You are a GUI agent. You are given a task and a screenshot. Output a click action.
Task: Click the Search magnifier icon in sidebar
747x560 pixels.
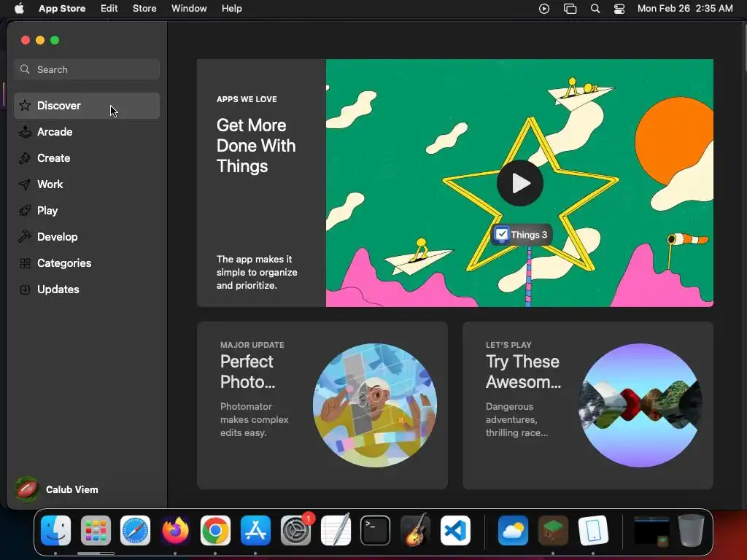click(x=25, y=69)
